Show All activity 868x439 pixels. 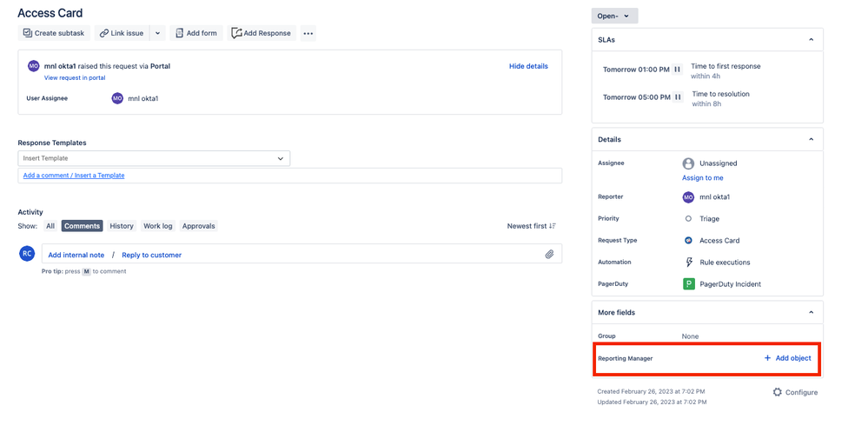(x=50, y=226)
